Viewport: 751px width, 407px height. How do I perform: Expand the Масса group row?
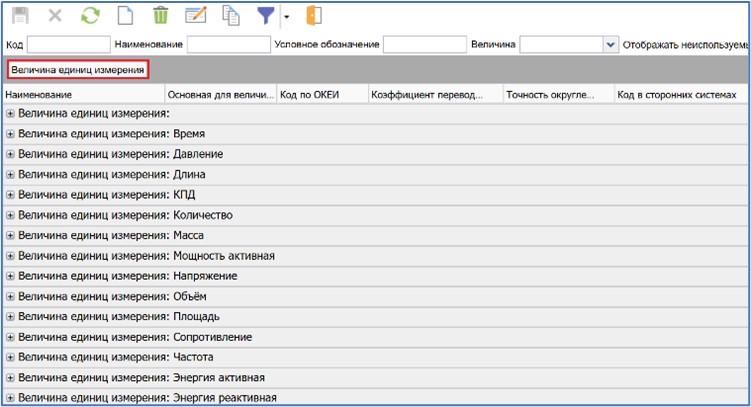pos(11,235)
